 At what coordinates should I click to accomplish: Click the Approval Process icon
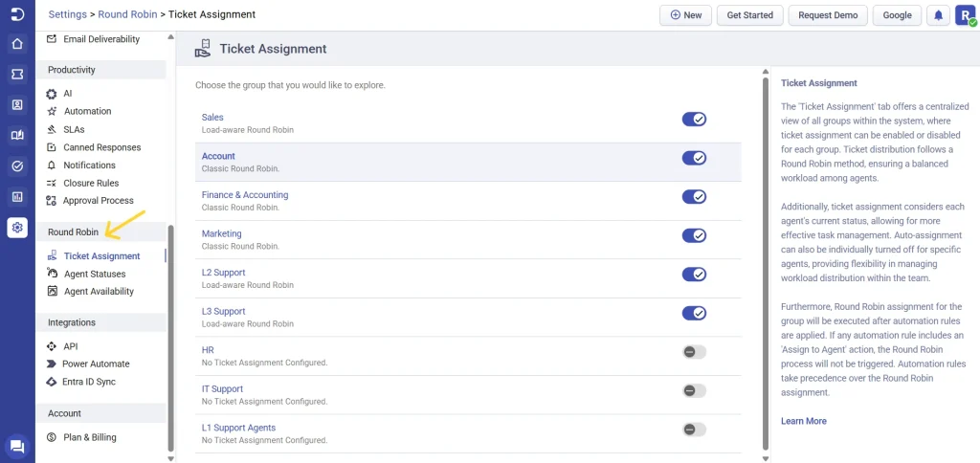52,201
